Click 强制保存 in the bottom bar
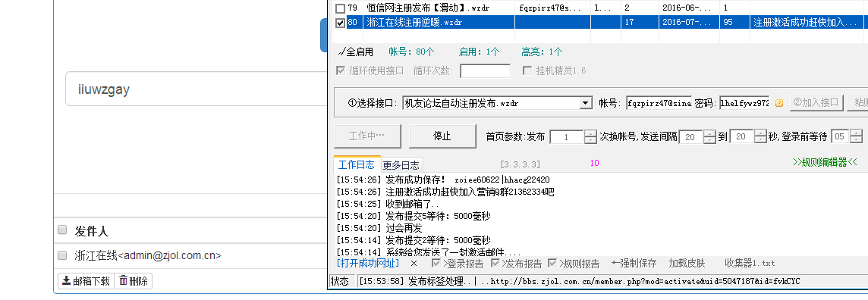The image size is (868, 300). pos(634,263)
